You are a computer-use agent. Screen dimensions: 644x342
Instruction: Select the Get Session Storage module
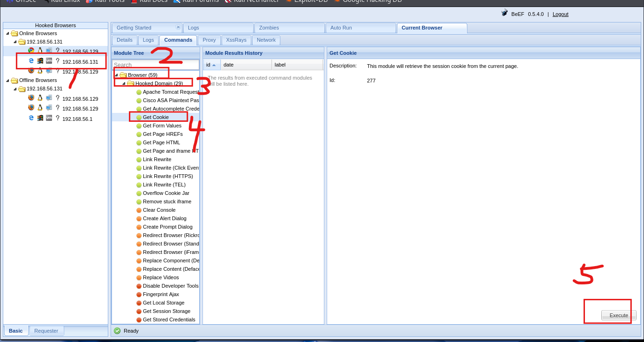click(166, 311)
